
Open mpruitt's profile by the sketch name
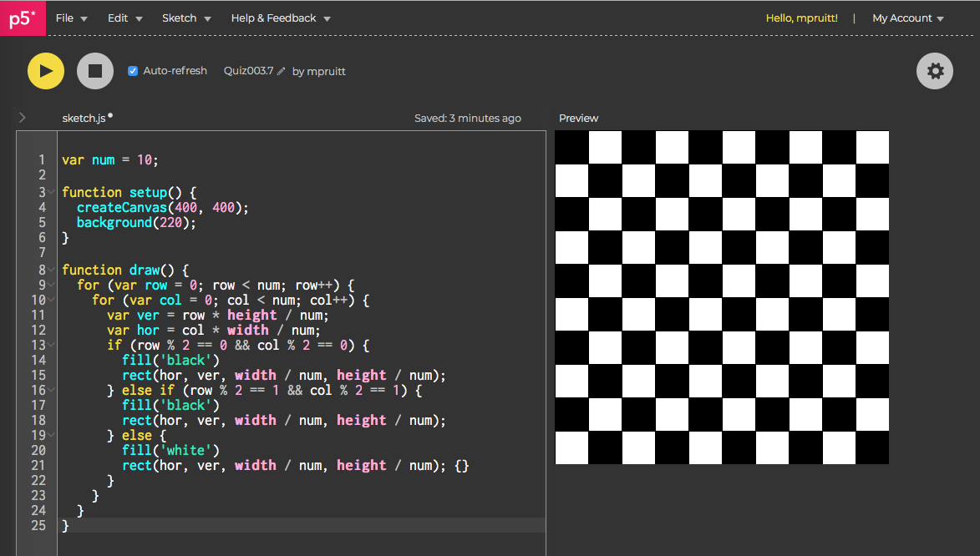327,71
